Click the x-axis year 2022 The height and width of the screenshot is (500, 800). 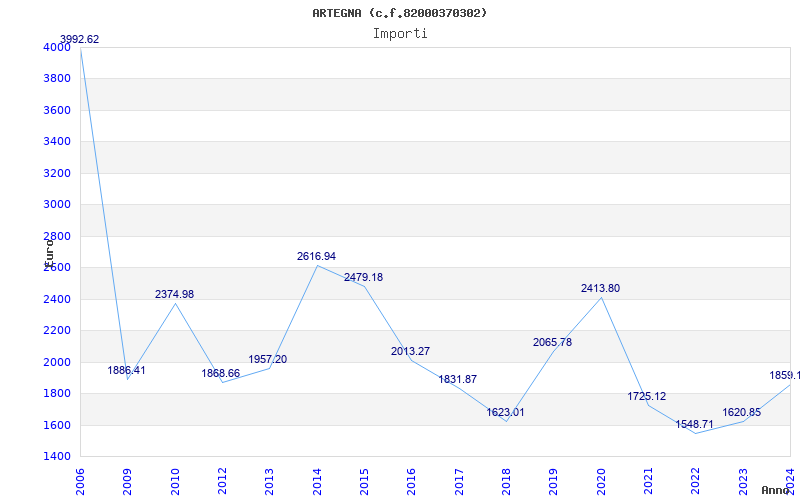tap(696, 482)
